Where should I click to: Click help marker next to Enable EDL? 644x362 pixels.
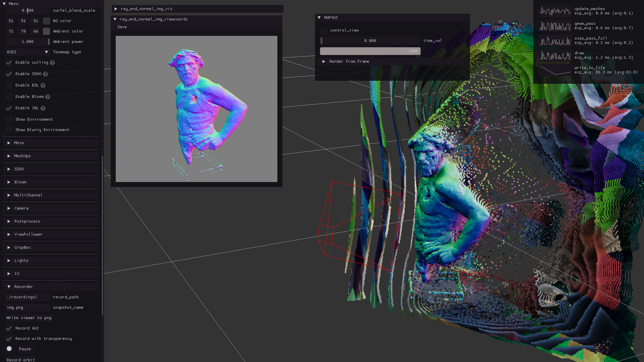point(43,85)
